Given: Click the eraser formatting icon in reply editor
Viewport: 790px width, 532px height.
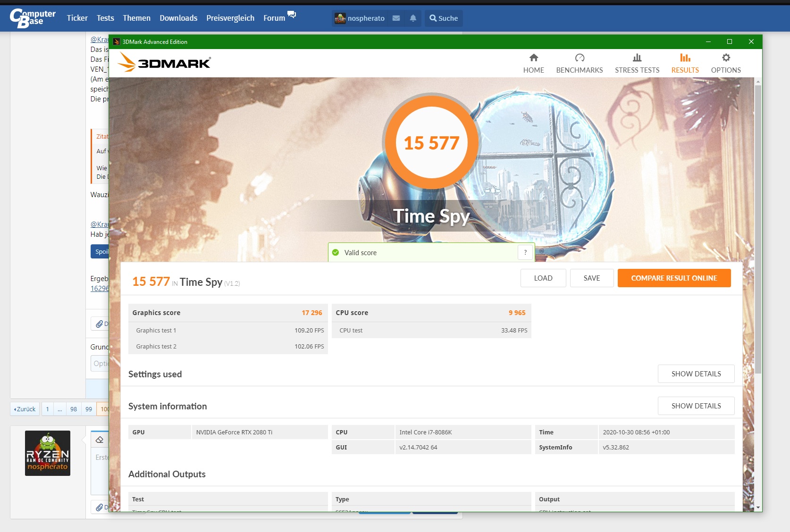Looking at the screenshot, I should point(100,440).
